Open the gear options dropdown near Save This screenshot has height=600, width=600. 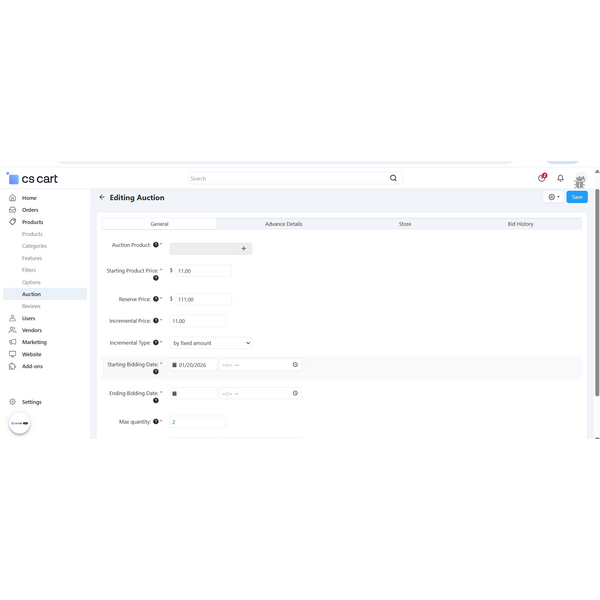553,197
